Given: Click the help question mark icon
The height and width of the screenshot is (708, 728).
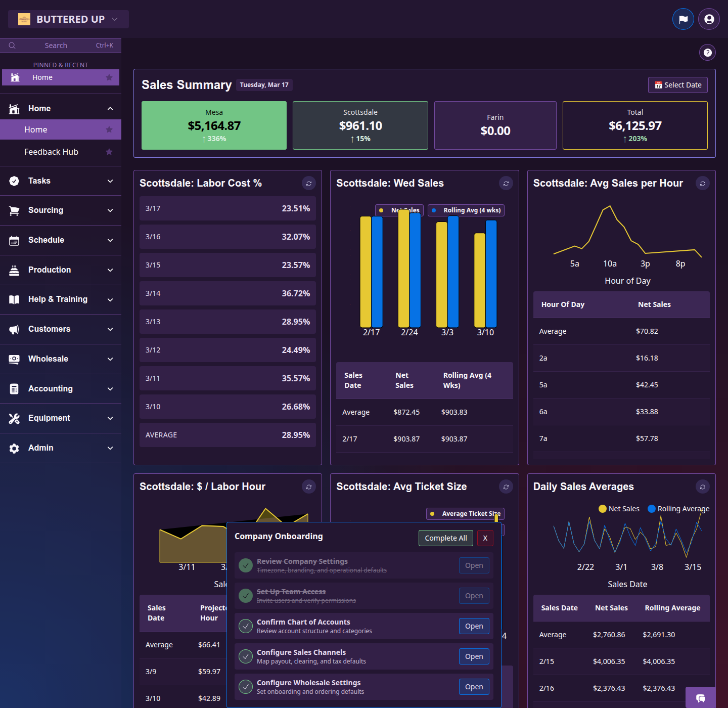Looking at the screenshot, I should [707, 52].
